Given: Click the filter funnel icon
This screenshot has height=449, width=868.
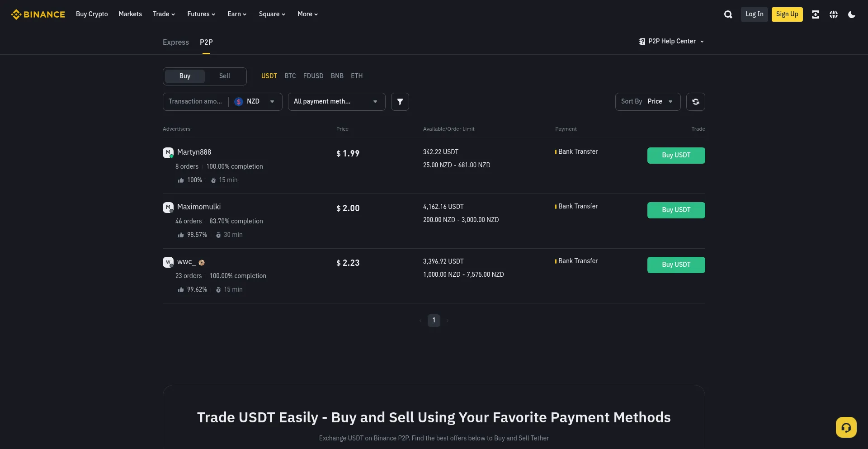Looking at the screenshot, I should pos(400,102).
